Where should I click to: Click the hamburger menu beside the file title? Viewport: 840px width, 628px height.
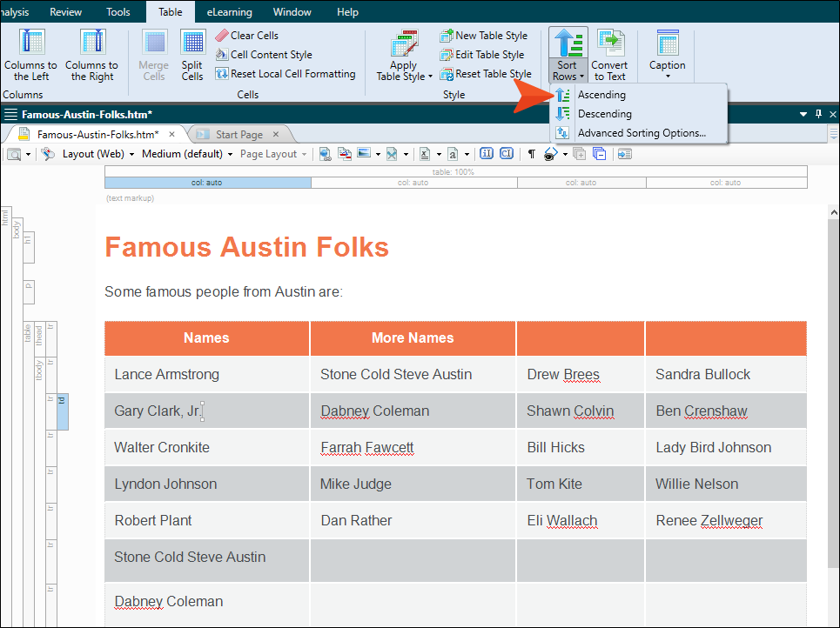coord(10,114)
